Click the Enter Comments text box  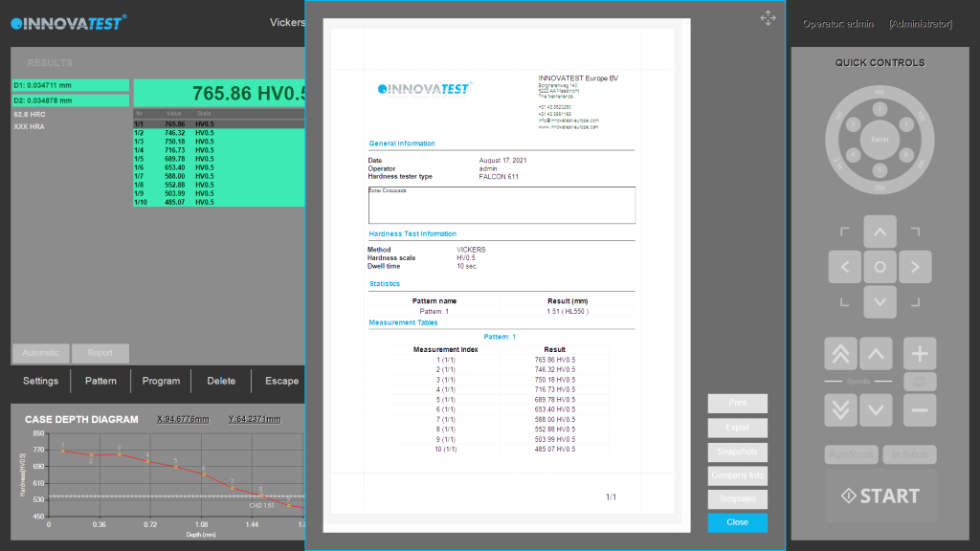(x=501, y=205)
